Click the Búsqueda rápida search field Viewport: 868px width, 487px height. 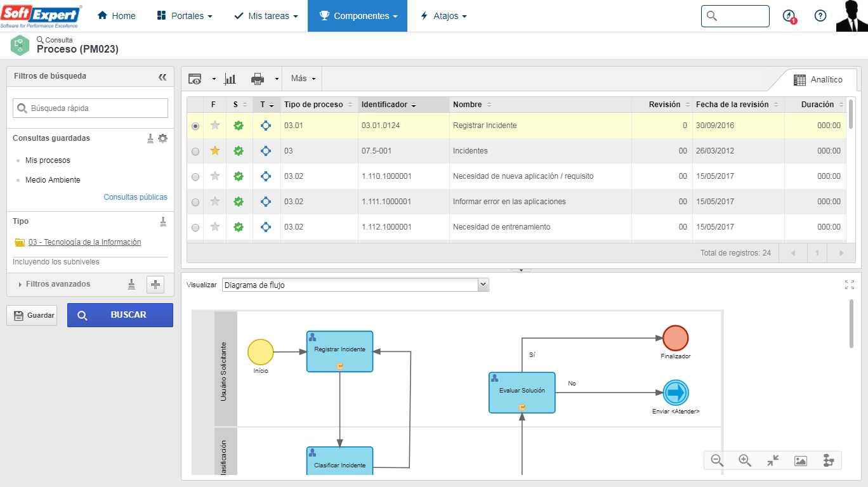point(91,108)
